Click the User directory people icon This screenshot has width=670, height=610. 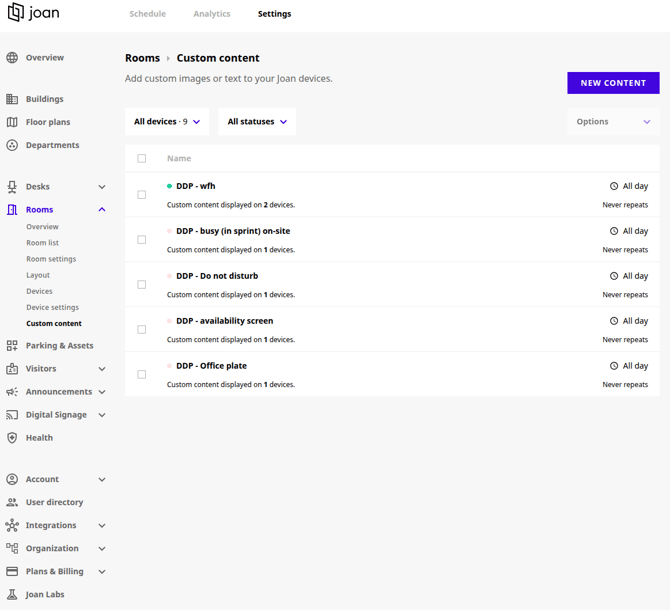(12, 502)
